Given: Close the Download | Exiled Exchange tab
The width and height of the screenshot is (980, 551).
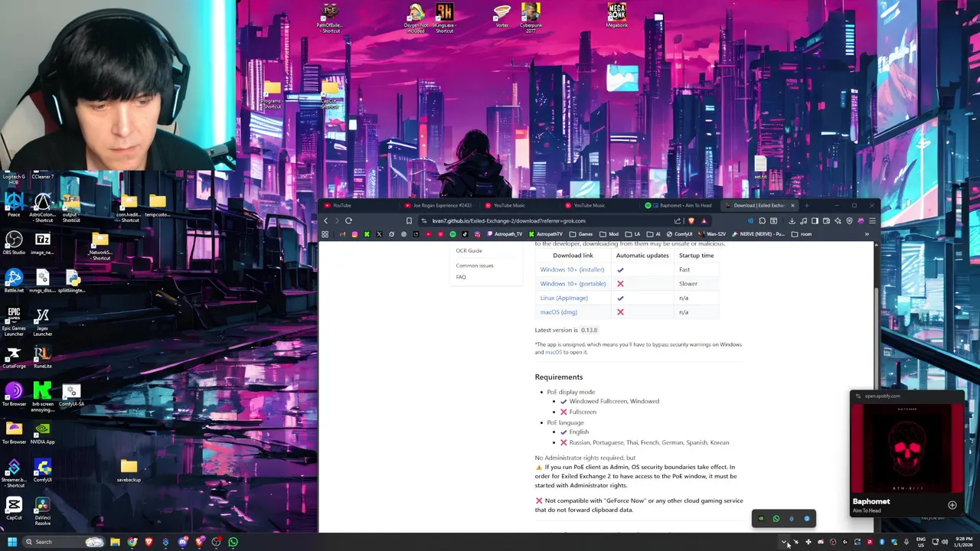Looking at the screenshot, I should click(x=792, y=205).
